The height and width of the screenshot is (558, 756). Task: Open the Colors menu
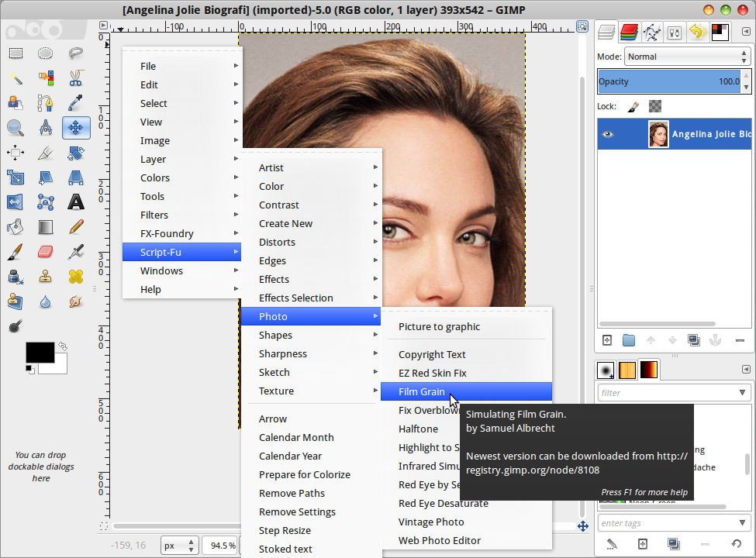(181, 177)
